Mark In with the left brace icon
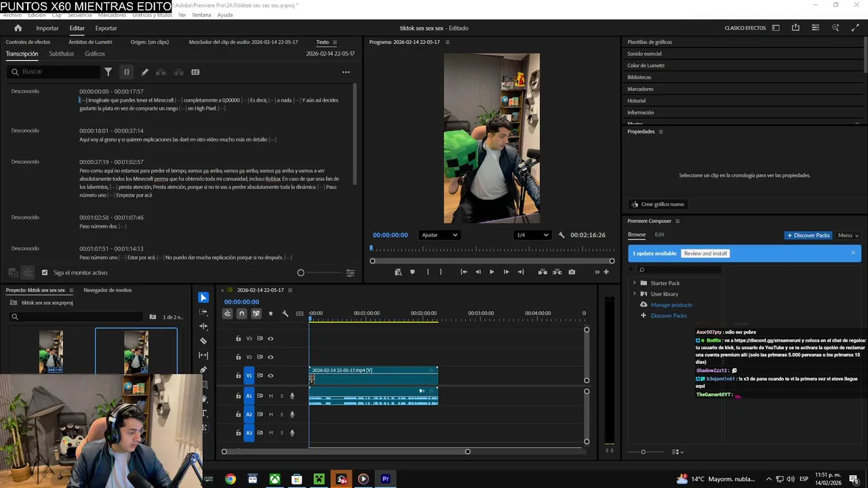 pyautogui.click(x=427, y=272)
